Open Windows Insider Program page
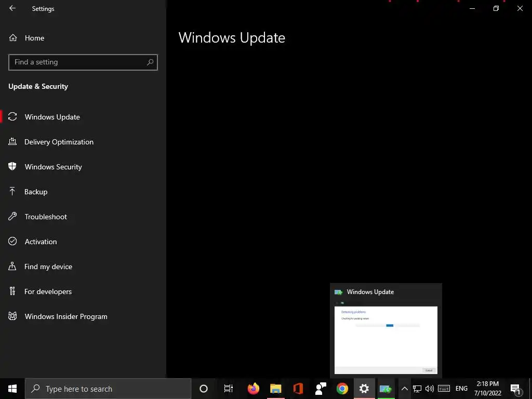This screenshot has width=532, height=399. tap(83, 316)
